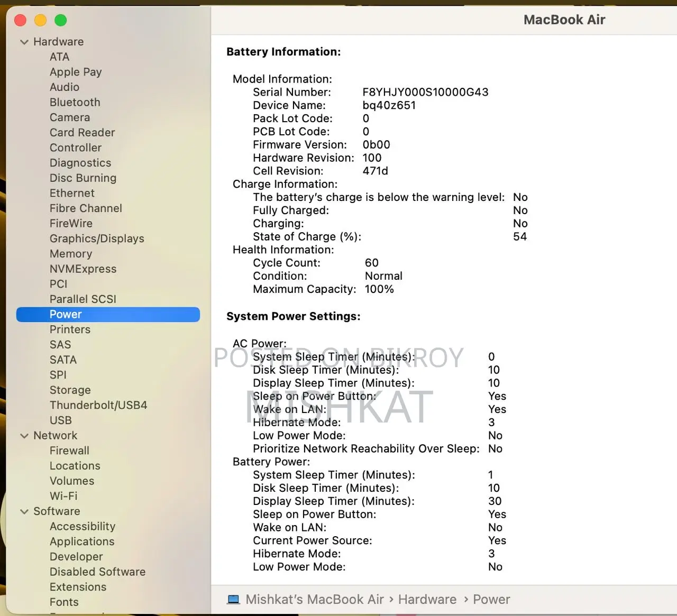Select Printers in the sidebar
The height and width of the screenshot is (616, 677).
pyautogui.click(x=70, y=329)
